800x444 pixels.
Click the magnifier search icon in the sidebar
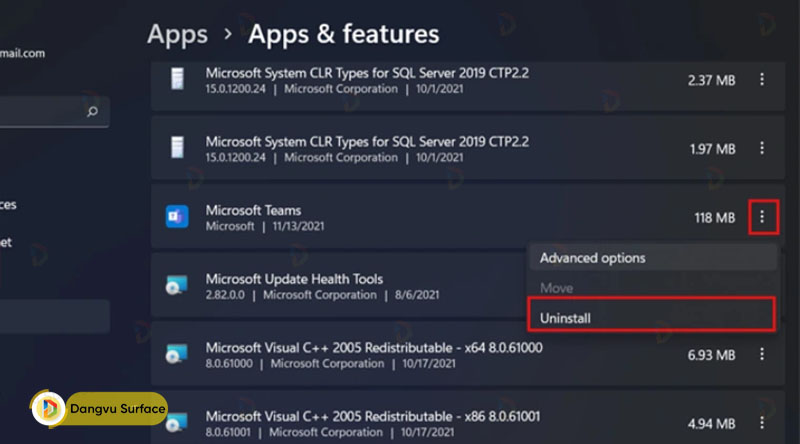(x=92, y=112)
